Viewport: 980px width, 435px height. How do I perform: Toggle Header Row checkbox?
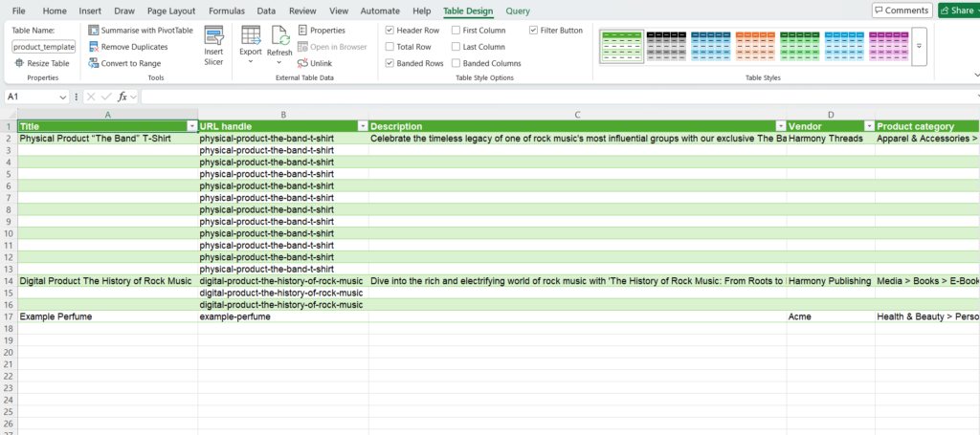click(390, 30)
